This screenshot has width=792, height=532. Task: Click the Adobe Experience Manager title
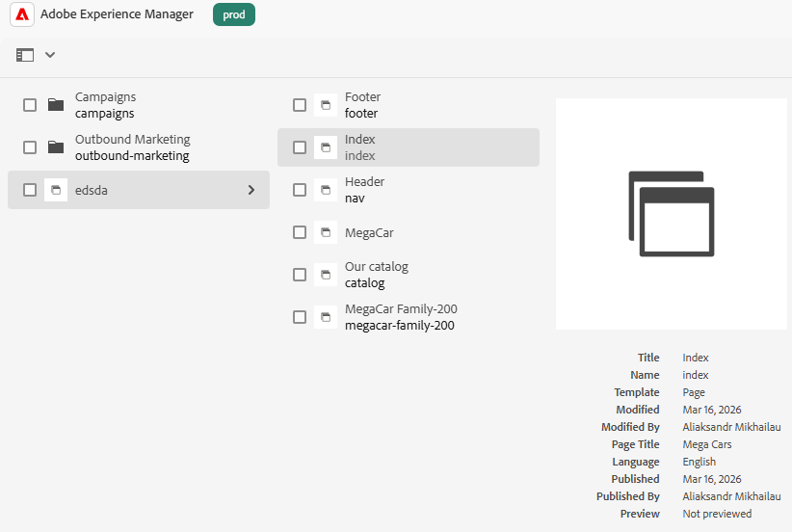tap(117, 14)
